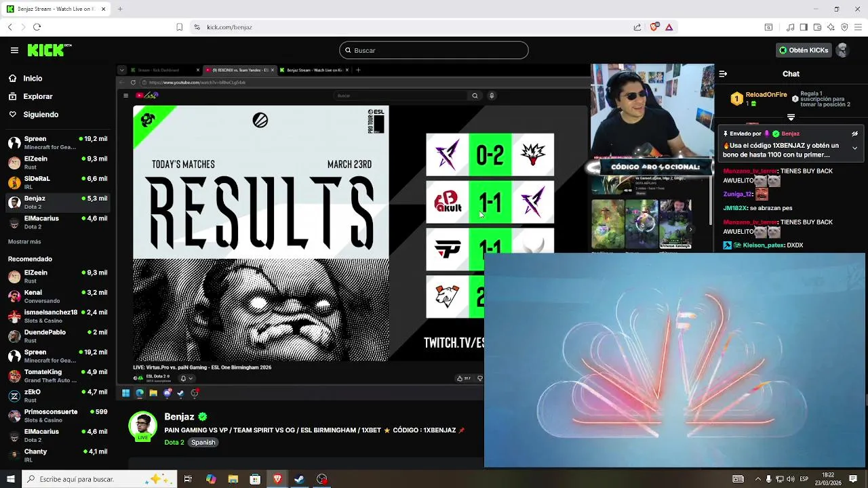Open Kenai recommended channel
Screen dimensions: 868x488
pos(58,296)
